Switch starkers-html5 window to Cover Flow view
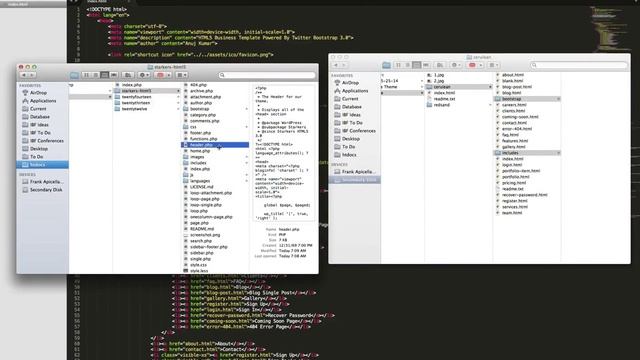This screenshot has width=640, height=360. (114, 75)
